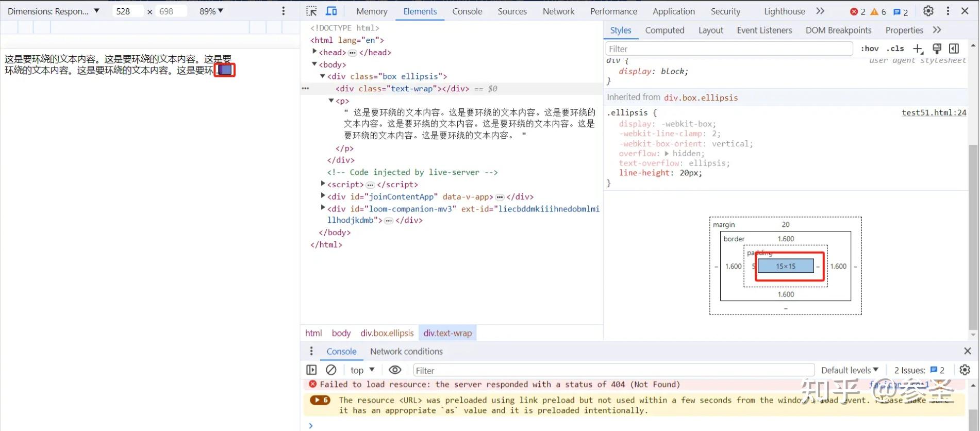Open the DOM Breakpoints sidebar tab
Viewport: 980px width, 431px height.
[839, 30]
